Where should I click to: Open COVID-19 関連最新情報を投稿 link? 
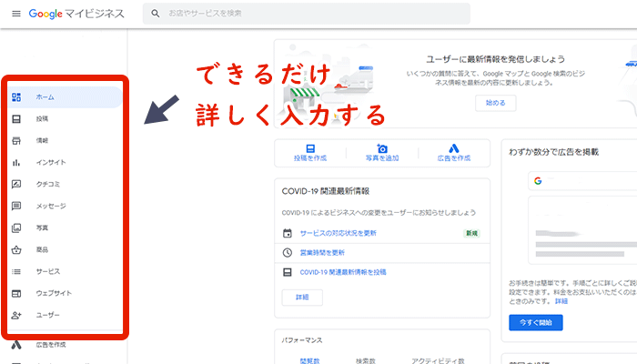coord(343,272)
